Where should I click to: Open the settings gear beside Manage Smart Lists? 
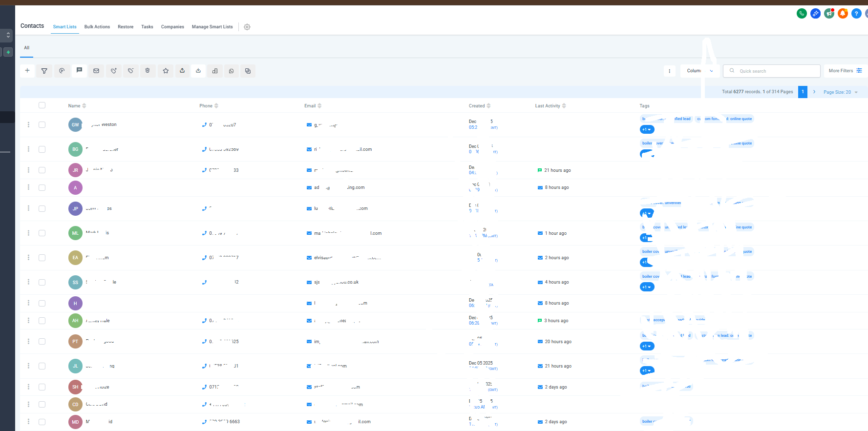click(247, 27)
